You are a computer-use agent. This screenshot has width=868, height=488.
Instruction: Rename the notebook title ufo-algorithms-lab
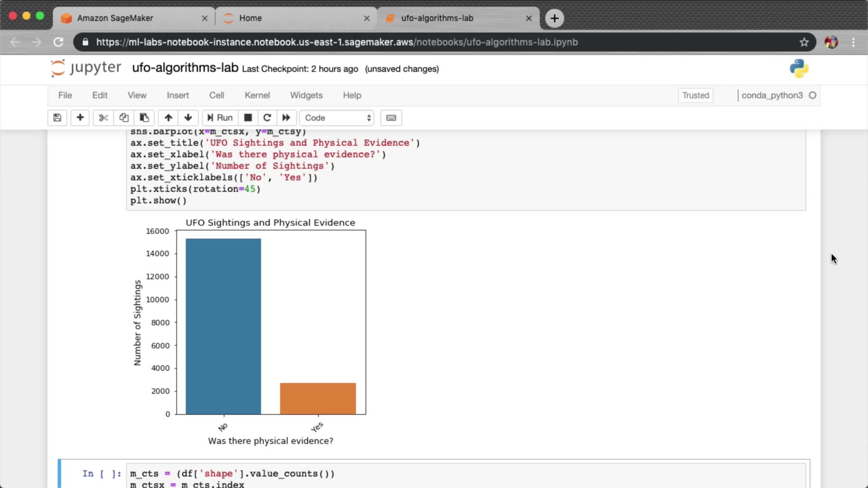[185, 68]
